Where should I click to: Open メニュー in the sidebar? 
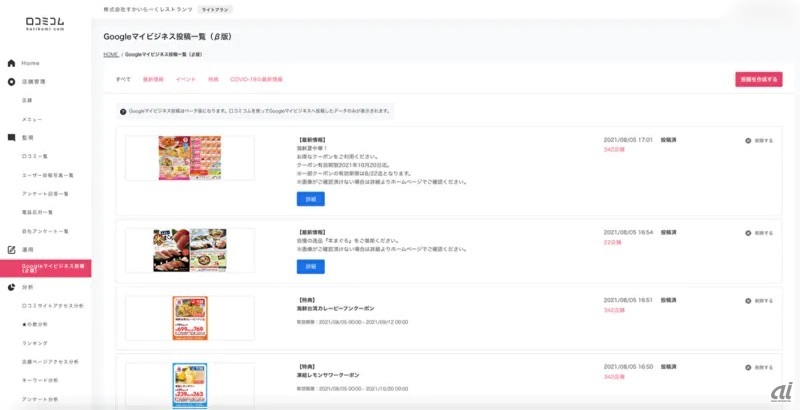[x=32, y=119]
